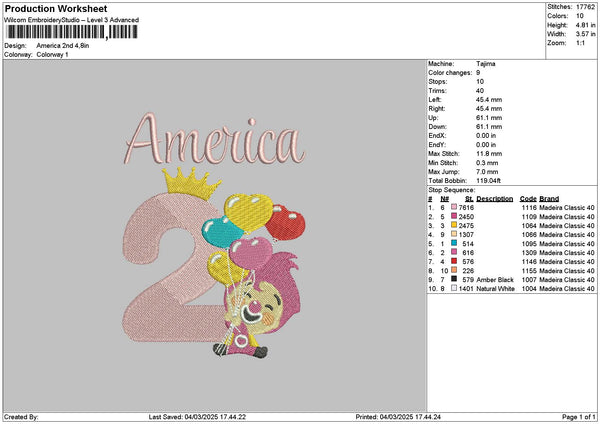Click the 'Printed: 04/03/2025 17.44.24' text
Image resolution: width=600 pixels, height=424 pixels.
click(398, 417)
